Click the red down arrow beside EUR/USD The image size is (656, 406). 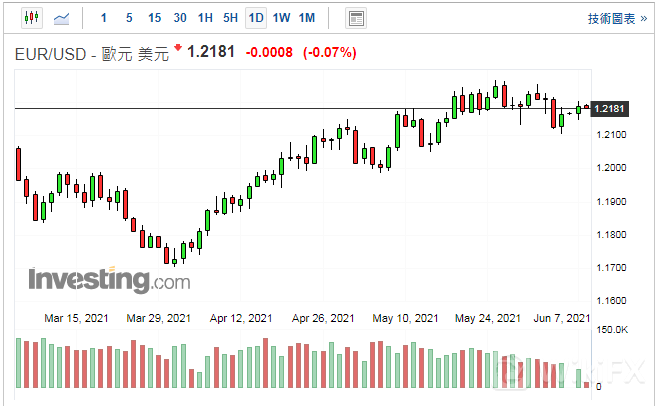[x=178, y=48]
